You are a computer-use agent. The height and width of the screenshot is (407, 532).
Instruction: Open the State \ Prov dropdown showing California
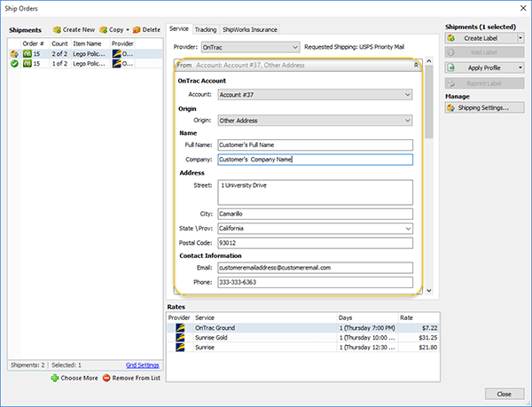tap(315, 228)
